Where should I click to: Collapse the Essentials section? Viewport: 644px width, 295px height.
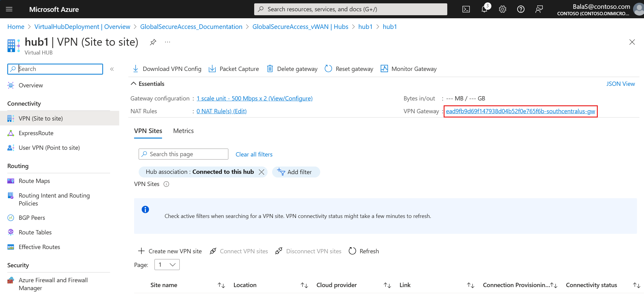click(x=133, y=83)
